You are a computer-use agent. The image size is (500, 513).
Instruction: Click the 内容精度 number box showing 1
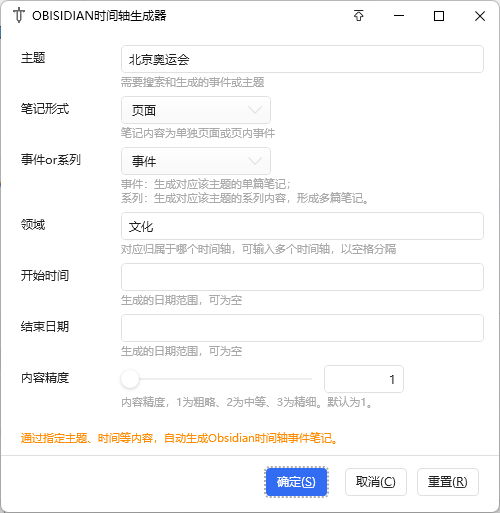[364, 379]
